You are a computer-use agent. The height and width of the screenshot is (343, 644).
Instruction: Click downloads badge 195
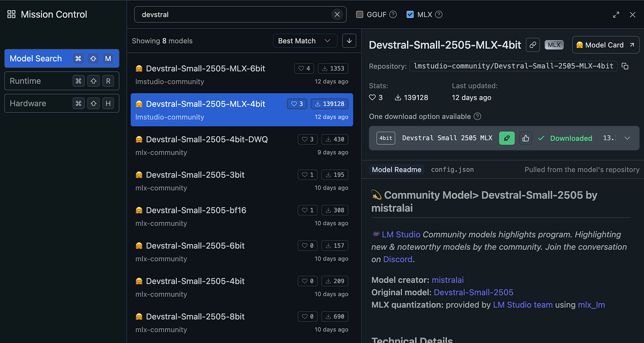click(335, 175)
